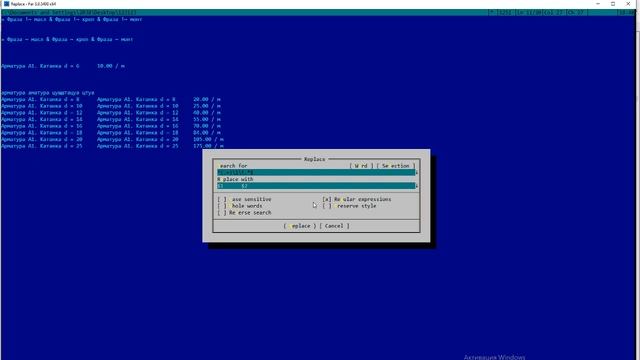Toggle the Whole words checkbox
Image resolution: width=640 pixels, height=360 pixels.
coord(240,206)
